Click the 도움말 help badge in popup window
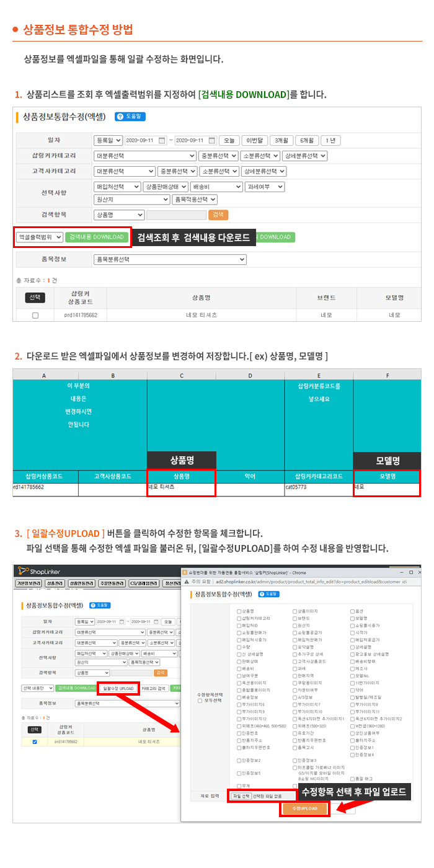The width and height of the screenshot is (434, 868). [x=269, y=594]
